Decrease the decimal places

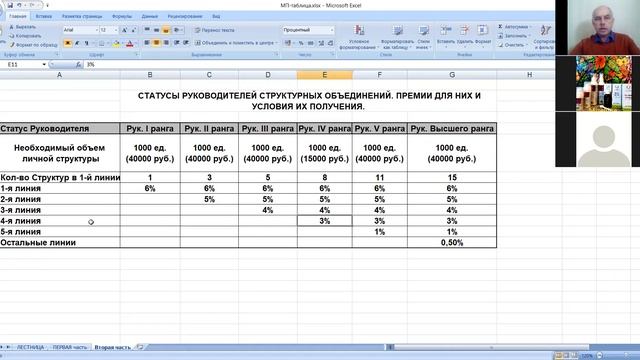(x=330, y=43)
